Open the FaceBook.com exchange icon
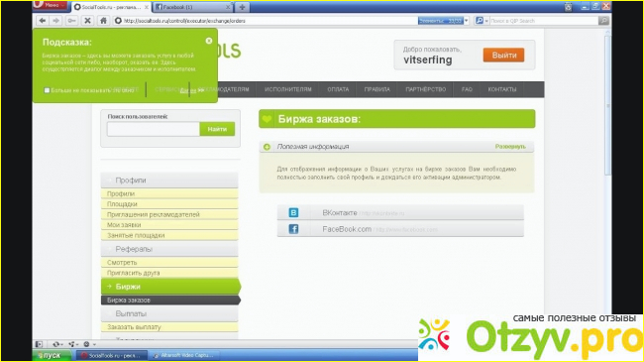The height and width of the screenshot is (362, 644). (x=293, y=229)
